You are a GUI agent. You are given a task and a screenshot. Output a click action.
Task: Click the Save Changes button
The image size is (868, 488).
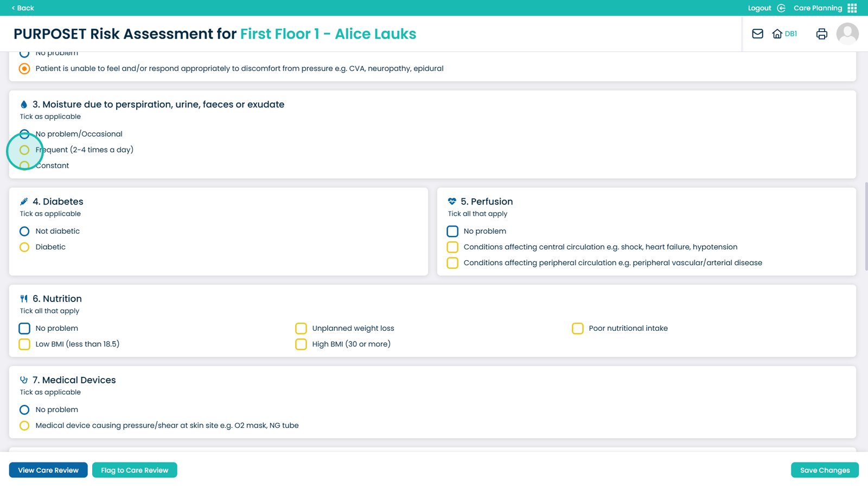pyautogui.click(x=825, y=470)
